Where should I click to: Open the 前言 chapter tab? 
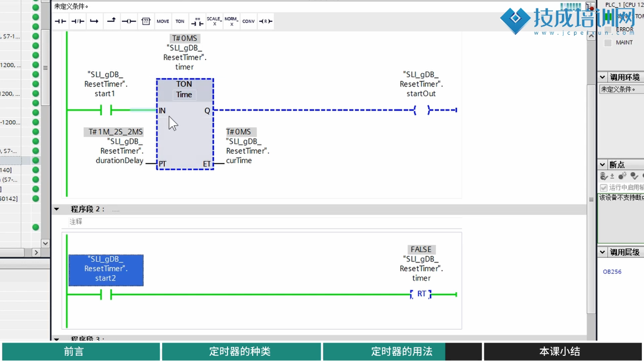coord(81,352)
